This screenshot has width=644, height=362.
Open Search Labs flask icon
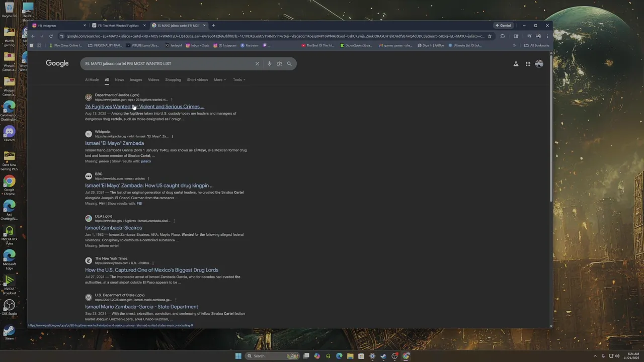pos(516,64)
